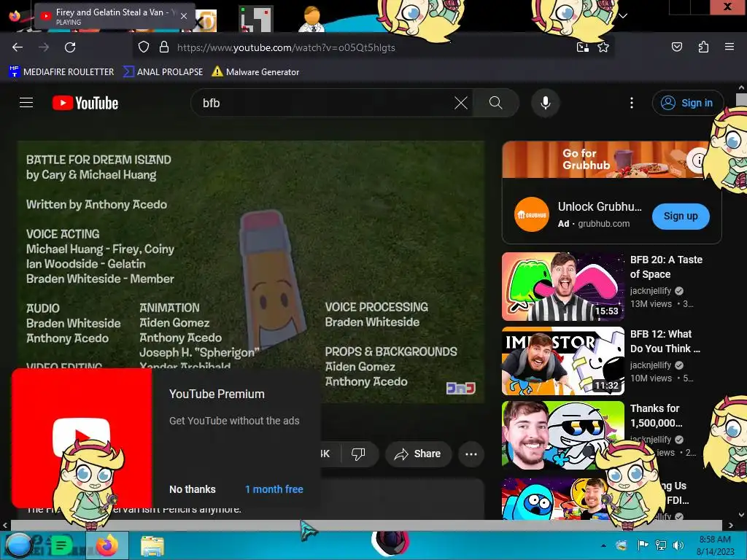Click the Firefox taskbar icon

(107, 545)
